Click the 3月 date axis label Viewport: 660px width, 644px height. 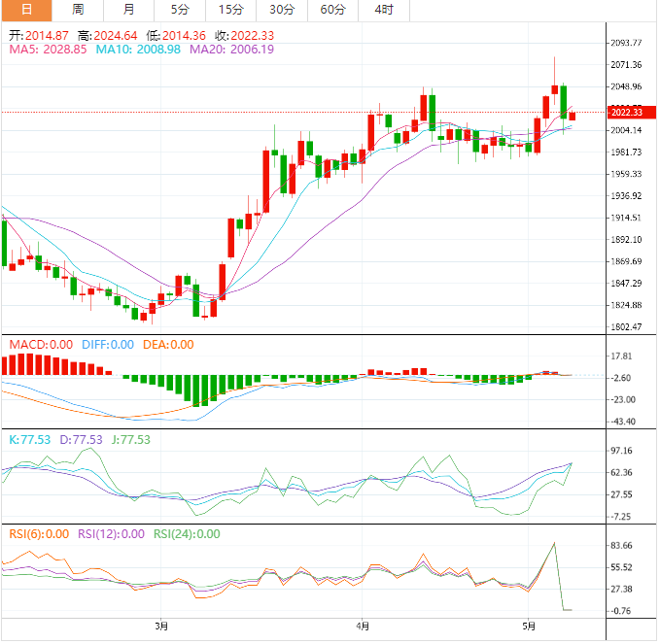[x=161, y=627]
